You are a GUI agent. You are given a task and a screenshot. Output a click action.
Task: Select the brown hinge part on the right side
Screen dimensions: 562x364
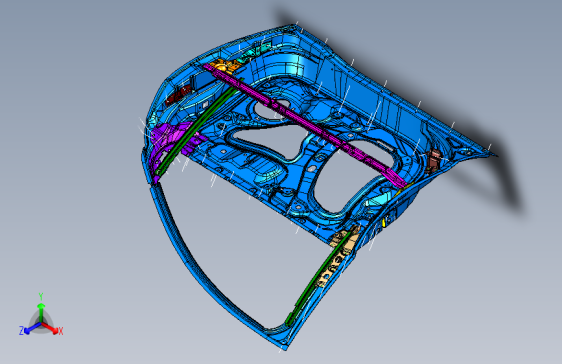[434, 160]
